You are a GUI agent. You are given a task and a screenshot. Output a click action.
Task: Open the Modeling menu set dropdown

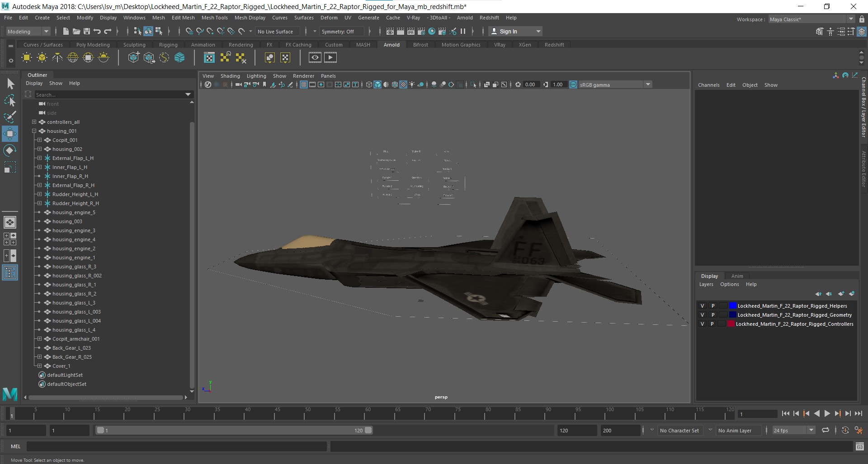click(28, 31)
